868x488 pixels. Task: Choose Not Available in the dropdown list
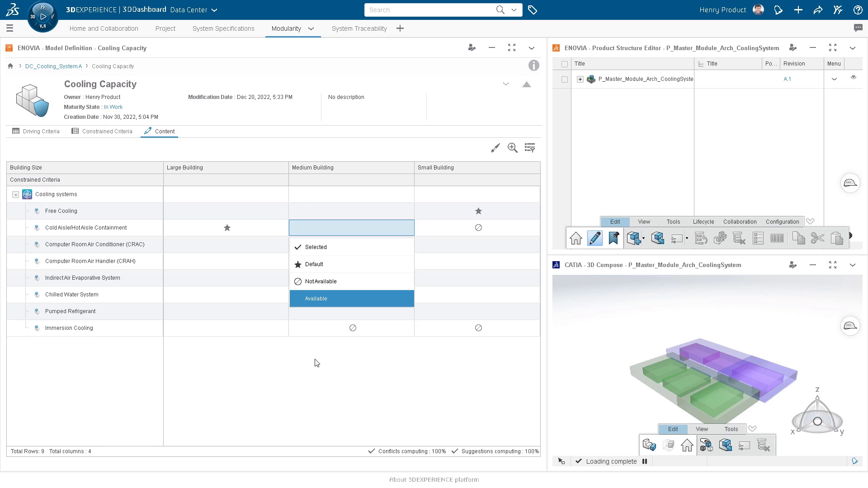click(352, 282)
